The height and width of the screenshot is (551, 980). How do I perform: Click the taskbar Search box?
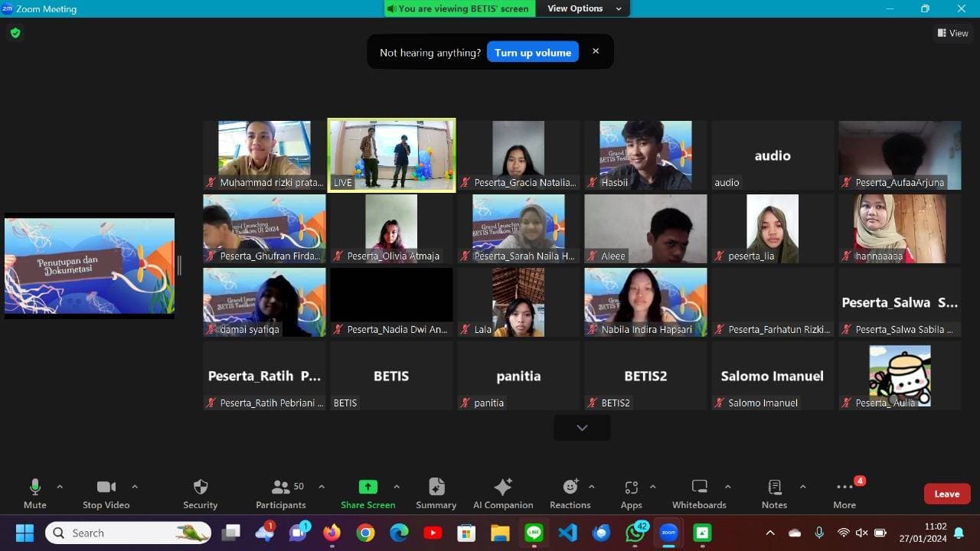click(128, 533)
